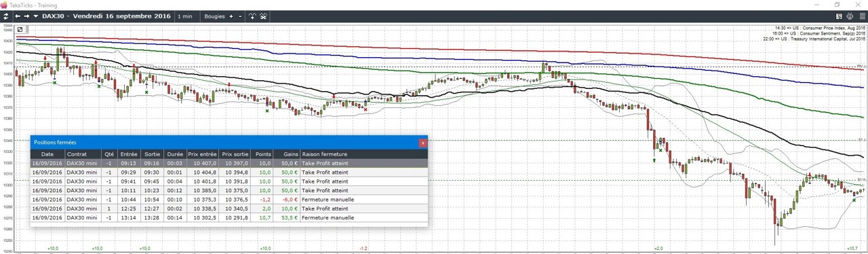868x254 pixels.
Task: Select the position row with entry 10:11
Action: pos(229,191)
